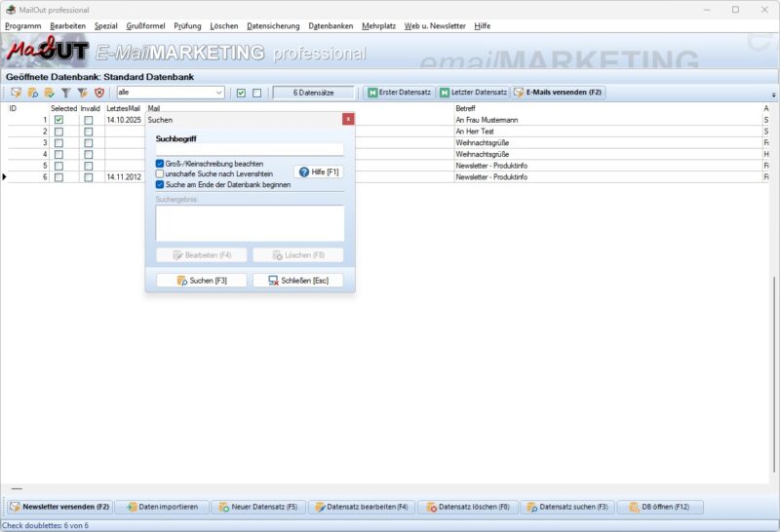Screen dimensions: 780x532
Task: Uncheck Selected checkbox for record 1
Action: pos(59,120)
